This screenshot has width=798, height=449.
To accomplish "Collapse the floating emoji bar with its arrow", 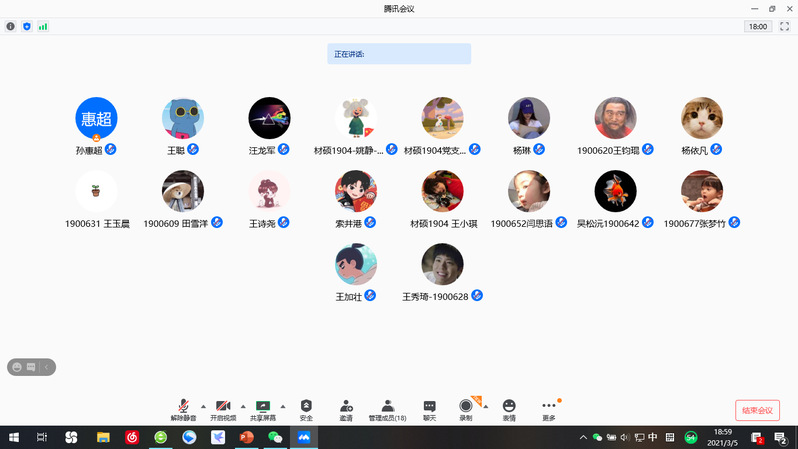I will click(46, 367).
